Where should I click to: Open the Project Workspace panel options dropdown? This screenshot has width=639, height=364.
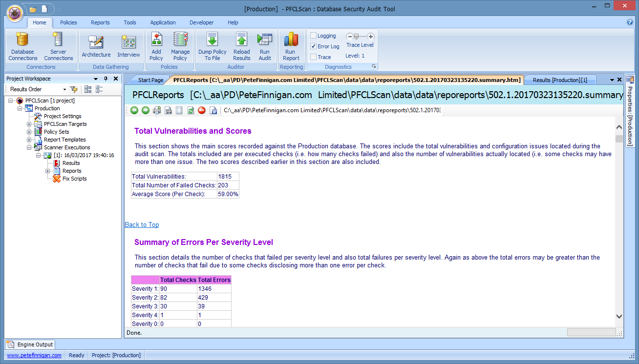96,79
